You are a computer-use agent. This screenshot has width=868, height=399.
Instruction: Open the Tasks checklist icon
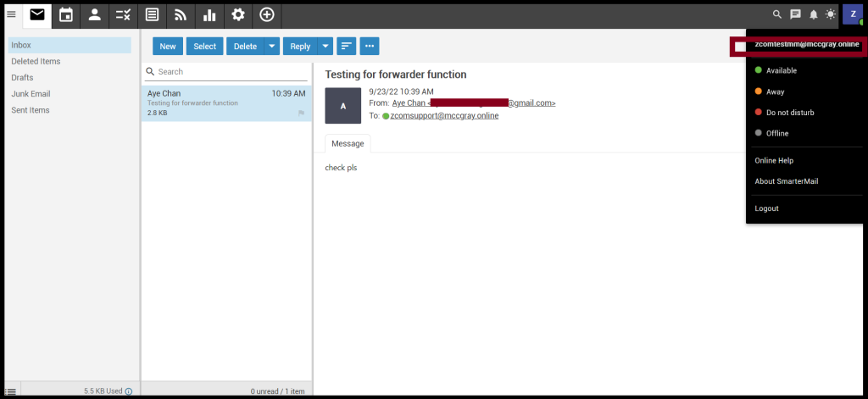124,15
